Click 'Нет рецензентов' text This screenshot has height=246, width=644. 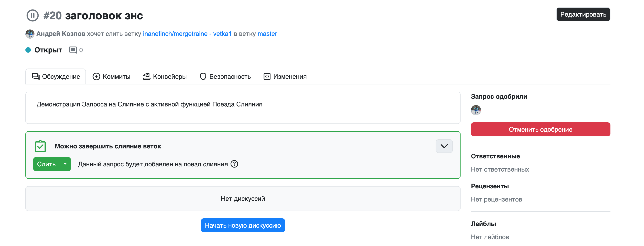coord(496,199)
